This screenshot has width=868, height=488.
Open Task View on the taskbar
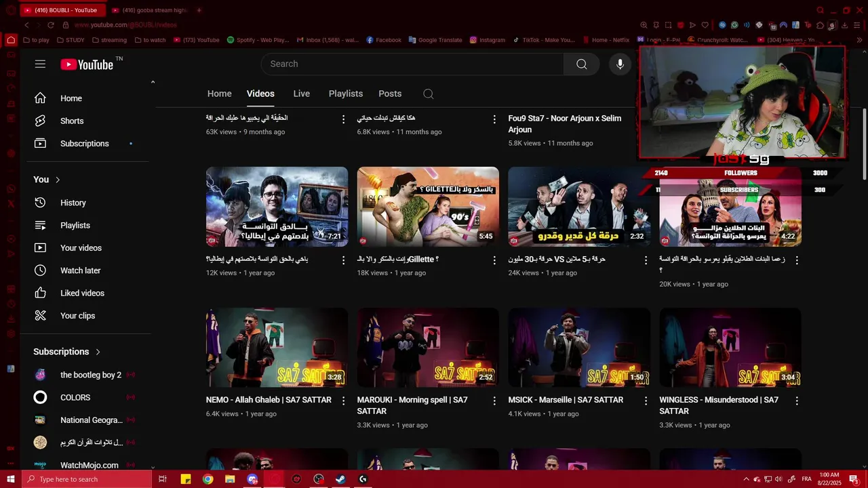coord(163,479)
